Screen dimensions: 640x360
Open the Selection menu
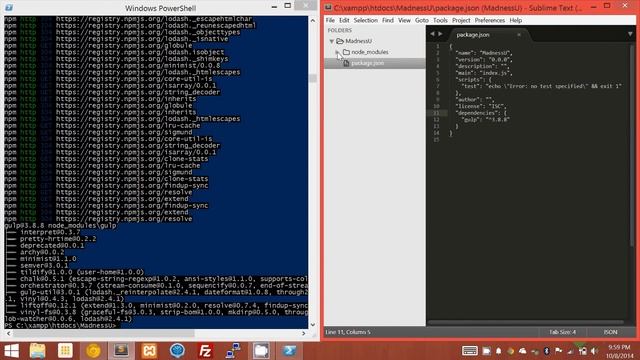(x=365, y=20)
